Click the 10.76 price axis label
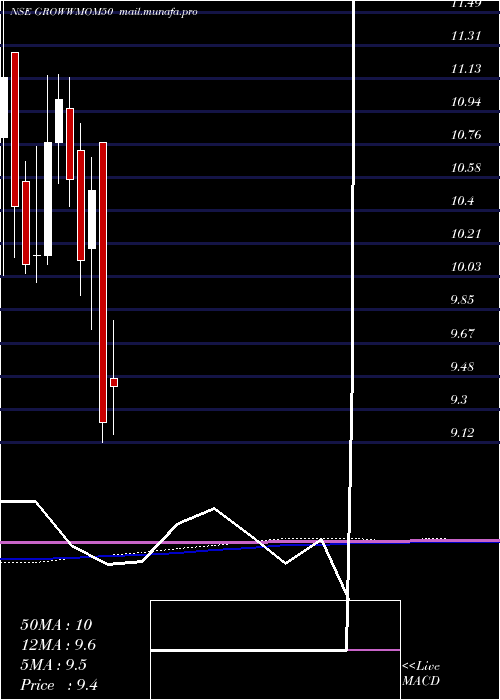Image resolution: width=500 pixels, height=700 pixels. pos(466,135)
